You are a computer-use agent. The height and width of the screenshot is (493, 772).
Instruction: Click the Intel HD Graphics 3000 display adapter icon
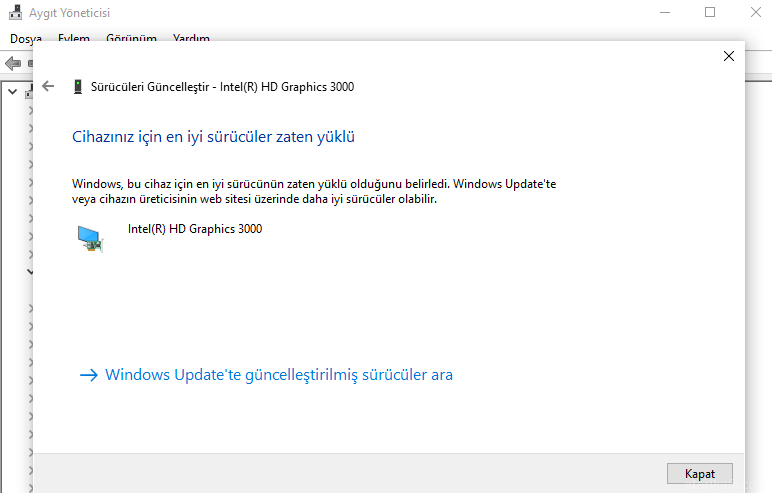(x=90, y=238)
